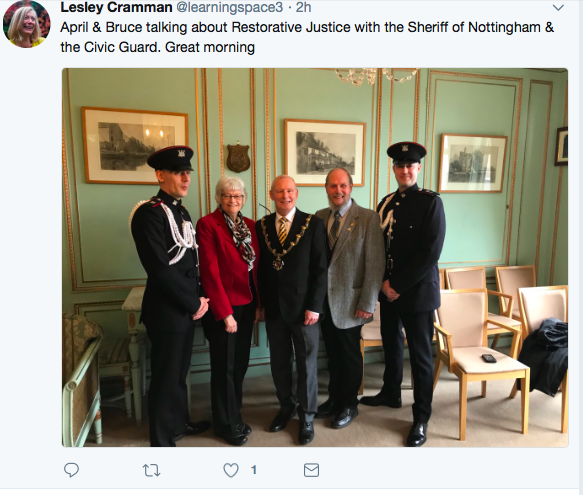583x495 pixels.
Task: Expand the tweet options chevron menu
Action: [x=558, y=7]
